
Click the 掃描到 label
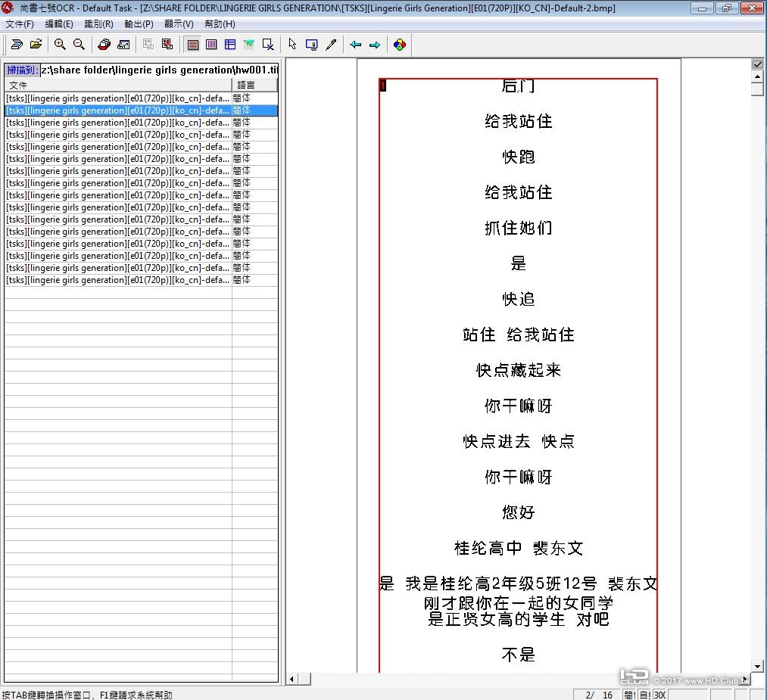pyautogui.click(x=23, y=70)
